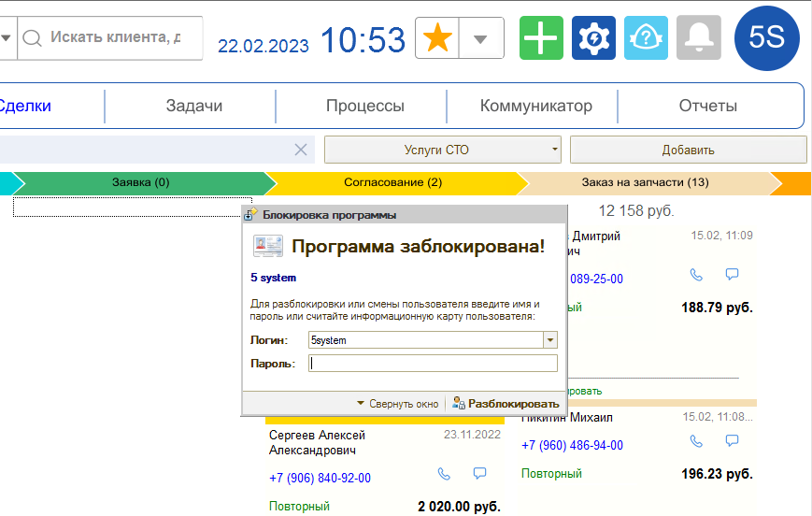This screenshot has width=812, height=516.
Task: Call client with 188.79 руб. phone icon
Action: [x=696, y=275]
